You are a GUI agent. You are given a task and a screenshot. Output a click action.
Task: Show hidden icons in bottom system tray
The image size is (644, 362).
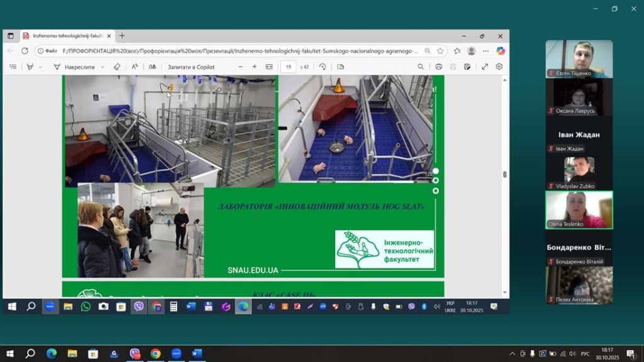[512, 354]
